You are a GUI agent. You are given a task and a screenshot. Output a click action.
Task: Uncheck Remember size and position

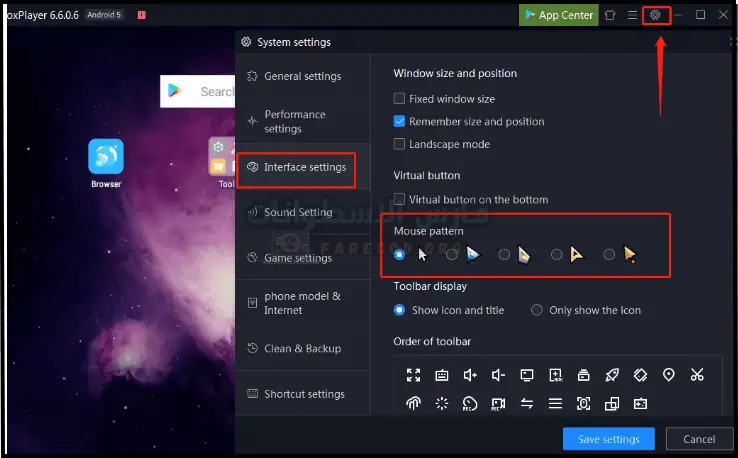[x=400, y=121]
